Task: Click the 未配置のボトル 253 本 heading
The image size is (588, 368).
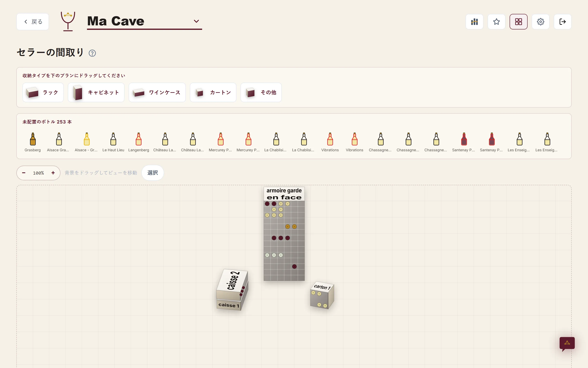Action: (47, 122)
